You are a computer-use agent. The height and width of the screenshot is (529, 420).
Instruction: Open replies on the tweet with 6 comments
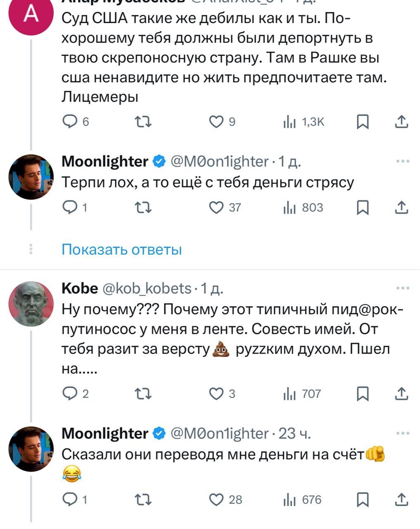69,122
